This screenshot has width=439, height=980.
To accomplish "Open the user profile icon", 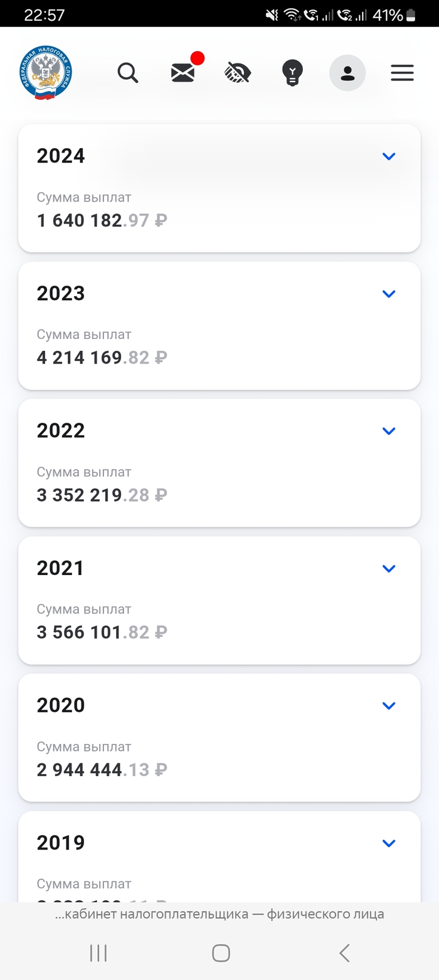I will [x=347, y=73].
